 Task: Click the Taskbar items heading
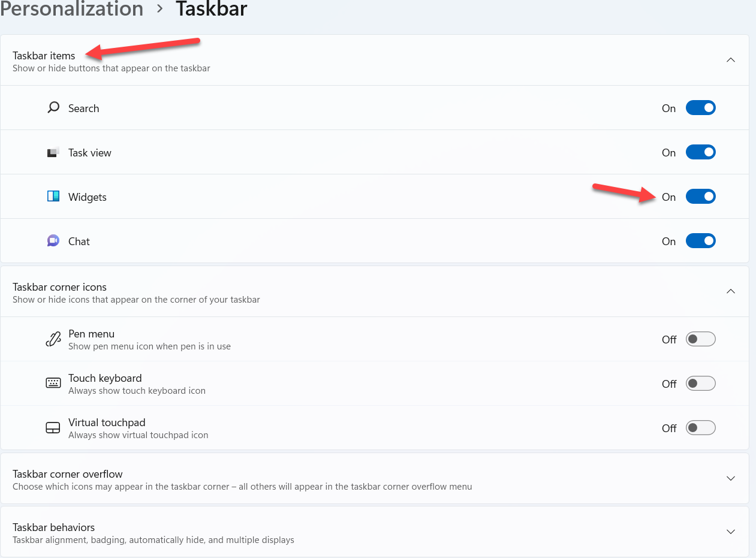pos(44,56)
